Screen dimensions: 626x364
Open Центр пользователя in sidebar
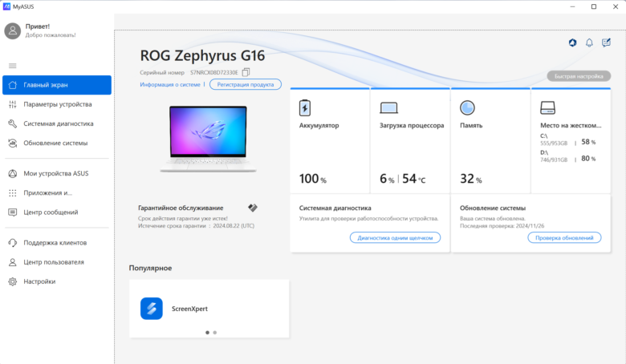click(57, 262)
